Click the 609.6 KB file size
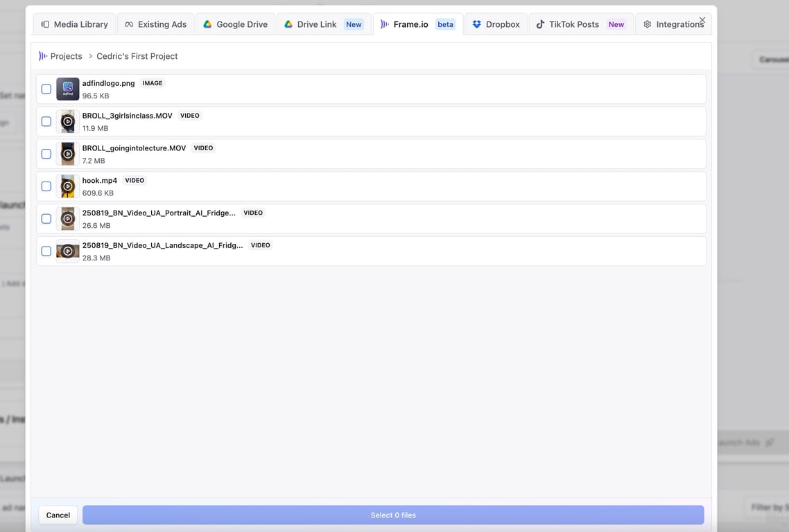Screen dimensions: 789x532 98,193
